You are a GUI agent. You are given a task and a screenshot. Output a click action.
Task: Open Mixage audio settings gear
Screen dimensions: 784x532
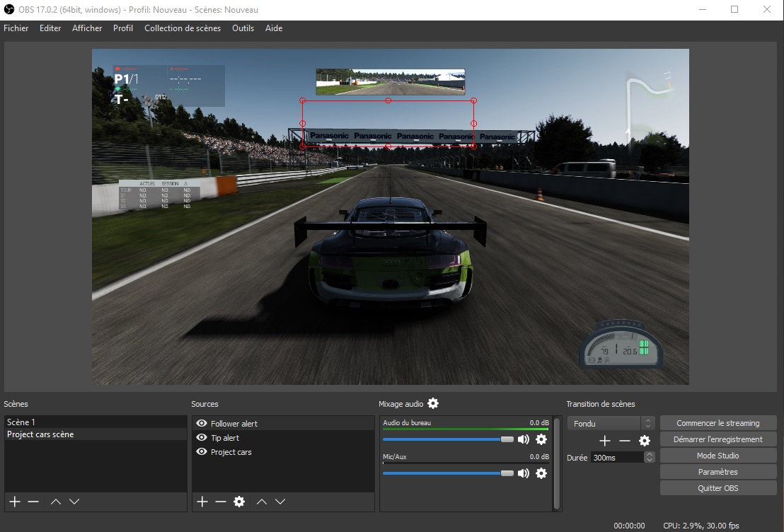[x=433, y=403]
